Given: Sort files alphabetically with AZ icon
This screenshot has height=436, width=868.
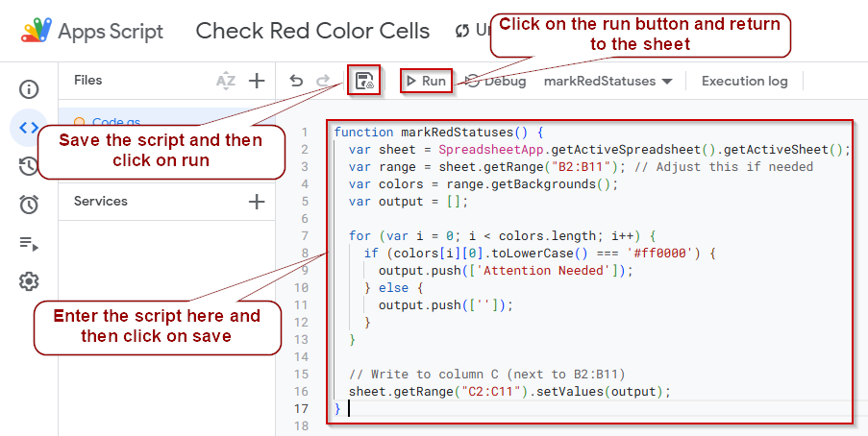Looking at the screenshot, I should click(225, 81).
